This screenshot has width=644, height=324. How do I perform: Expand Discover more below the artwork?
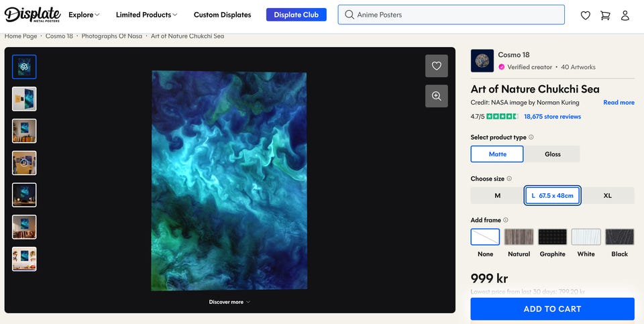coord(229,302)
